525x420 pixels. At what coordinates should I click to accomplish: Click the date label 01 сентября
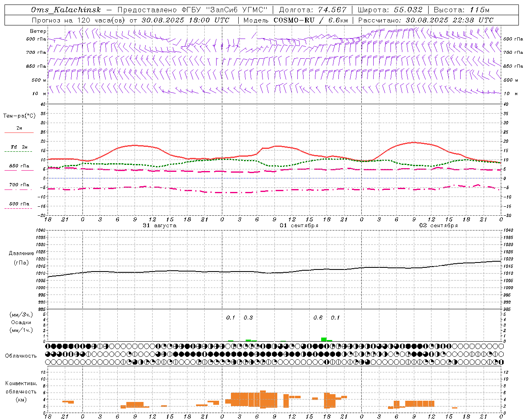coord(299,226)
